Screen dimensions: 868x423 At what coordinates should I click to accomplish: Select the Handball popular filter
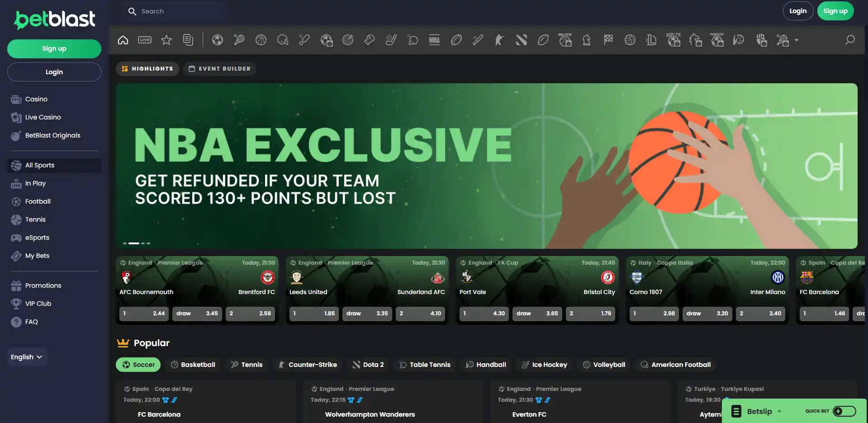486,365
